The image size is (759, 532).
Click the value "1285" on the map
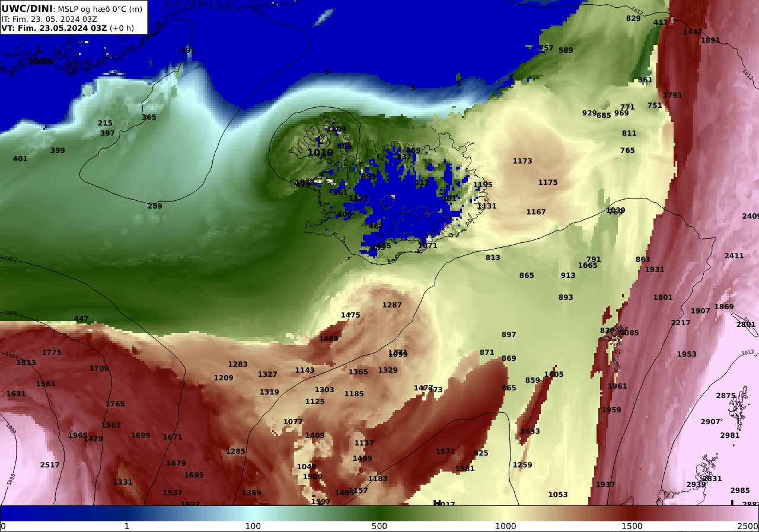tap(235, 451)
